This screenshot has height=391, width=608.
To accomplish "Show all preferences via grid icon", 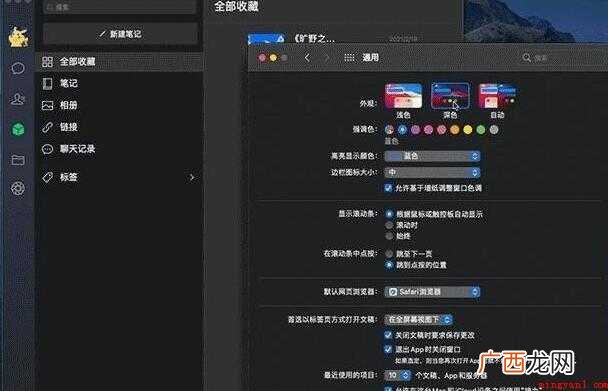I will 349,58.
